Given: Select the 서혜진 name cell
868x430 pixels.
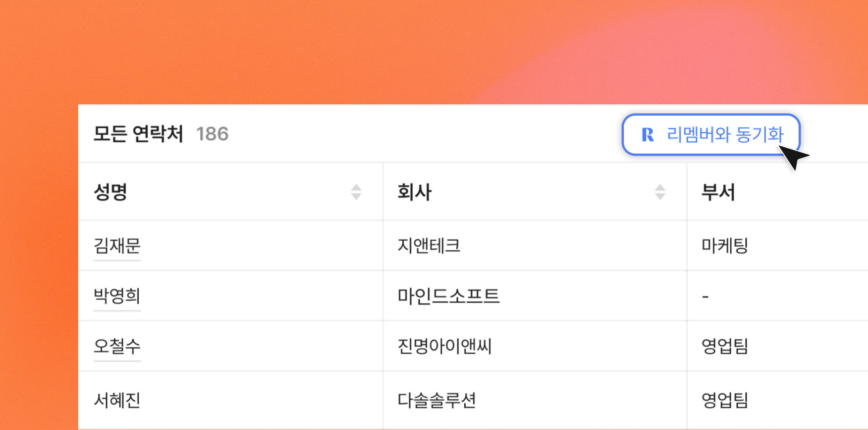Looking at the screenshot, I should pyautogui.click(x=117, y=400).
